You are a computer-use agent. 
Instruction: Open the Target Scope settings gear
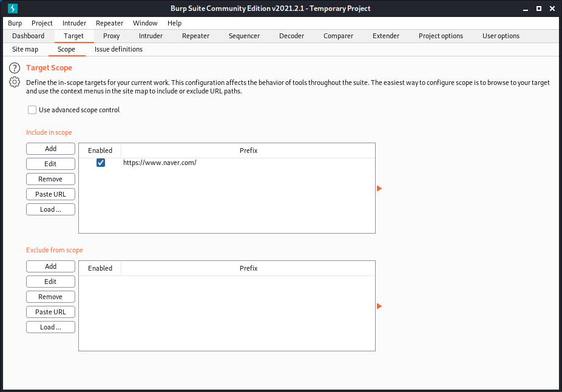pos(15,82)
